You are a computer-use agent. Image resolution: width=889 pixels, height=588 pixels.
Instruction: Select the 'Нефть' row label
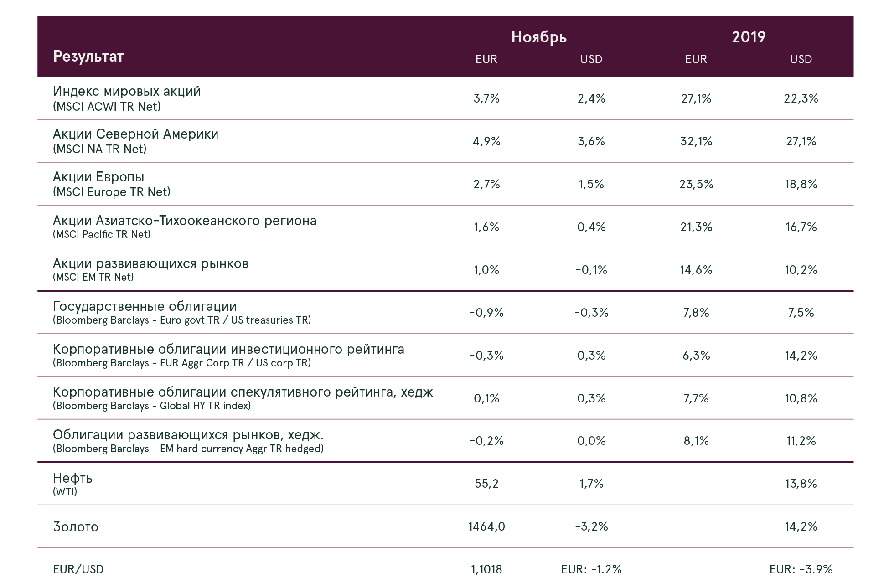(72, 478)
